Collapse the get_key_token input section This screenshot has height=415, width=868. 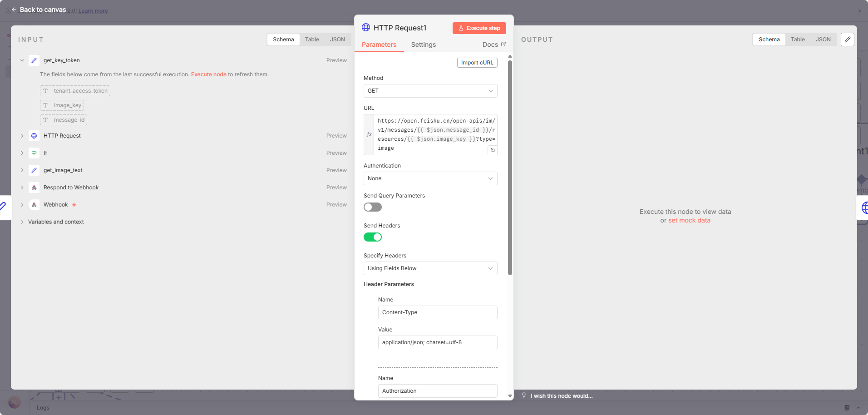[x=22, y=60]
